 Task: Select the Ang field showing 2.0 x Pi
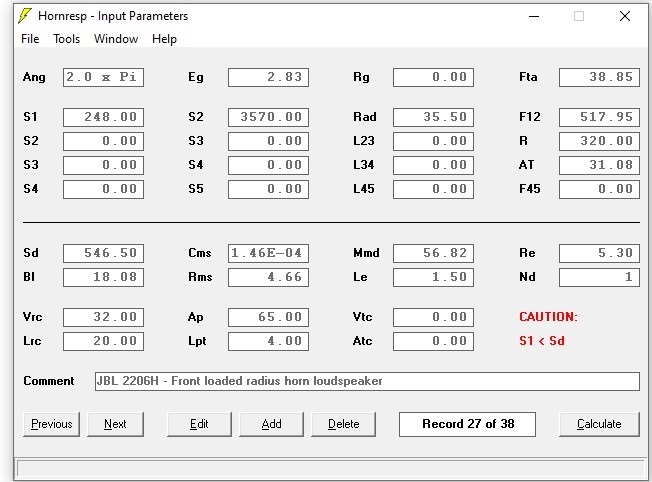(104, 77)
